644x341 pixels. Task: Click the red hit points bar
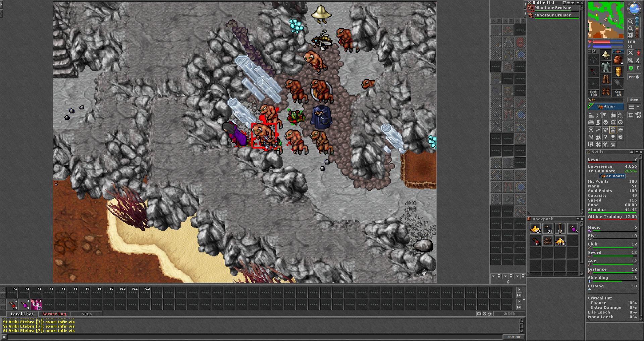coord(608,42)
